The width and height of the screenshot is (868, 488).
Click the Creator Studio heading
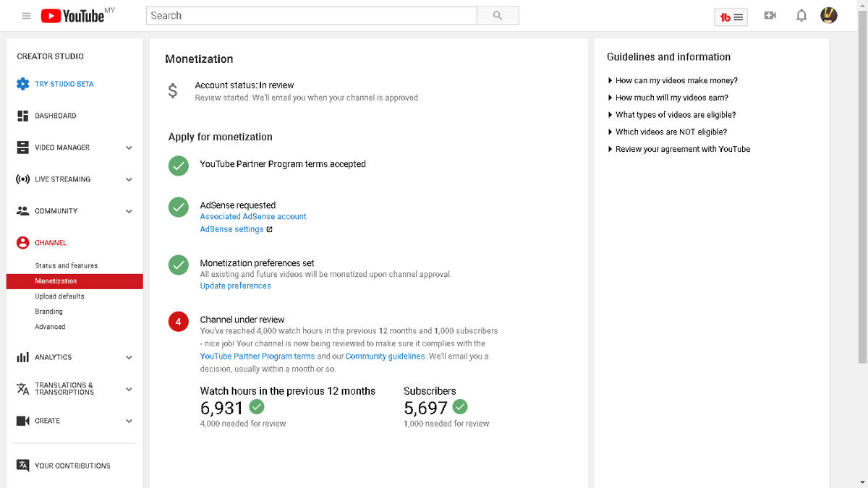(50, 56)
